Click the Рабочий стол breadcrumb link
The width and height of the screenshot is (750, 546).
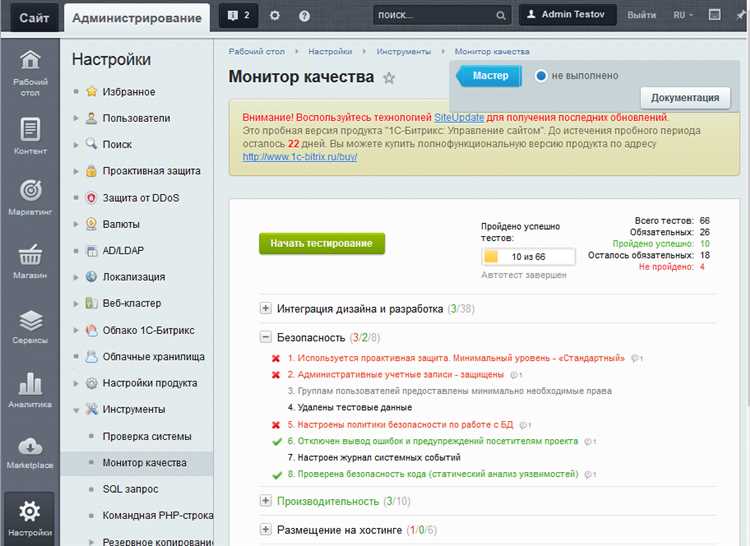(256, 52)
